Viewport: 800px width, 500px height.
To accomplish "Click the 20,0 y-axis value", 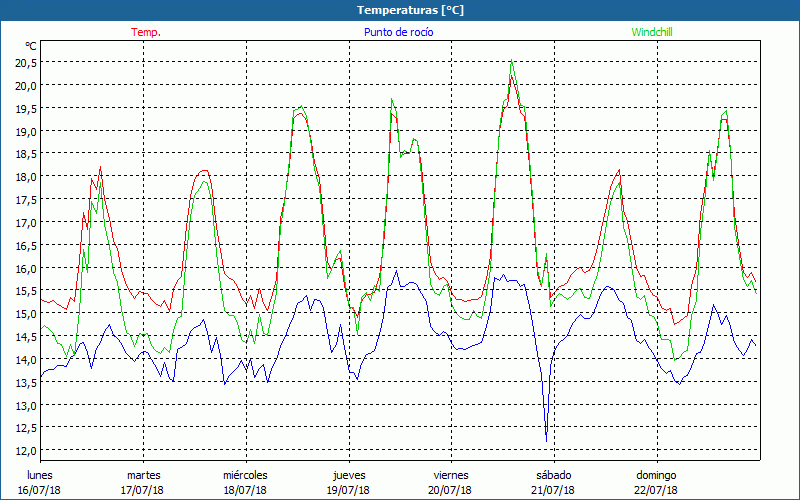I will click(26, 85).
